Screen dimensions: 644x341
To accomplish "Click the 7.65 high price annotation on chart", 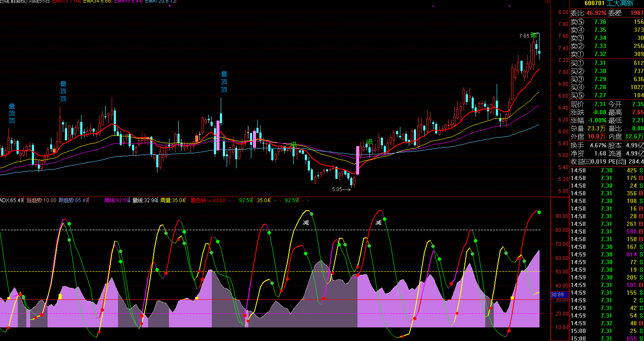I will (524, 36).
